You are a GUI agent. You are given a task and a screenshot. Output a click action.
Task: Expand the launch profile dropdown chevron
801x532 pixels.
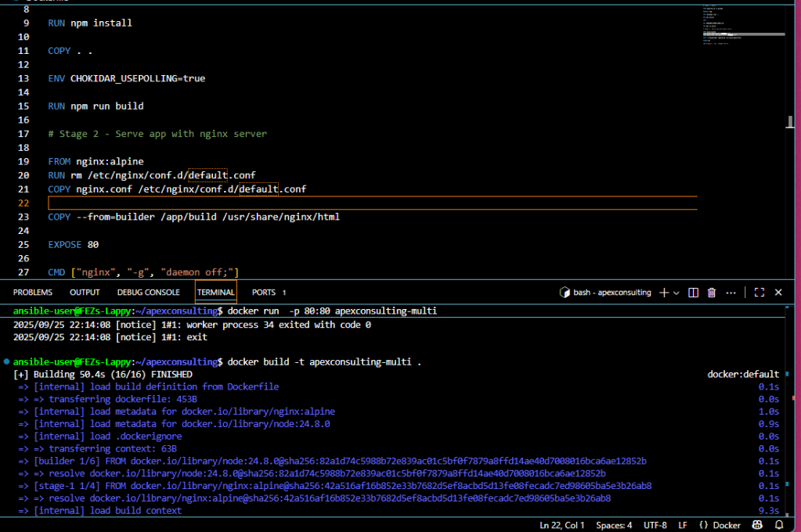pyautogui.click(x=677, y=293)
